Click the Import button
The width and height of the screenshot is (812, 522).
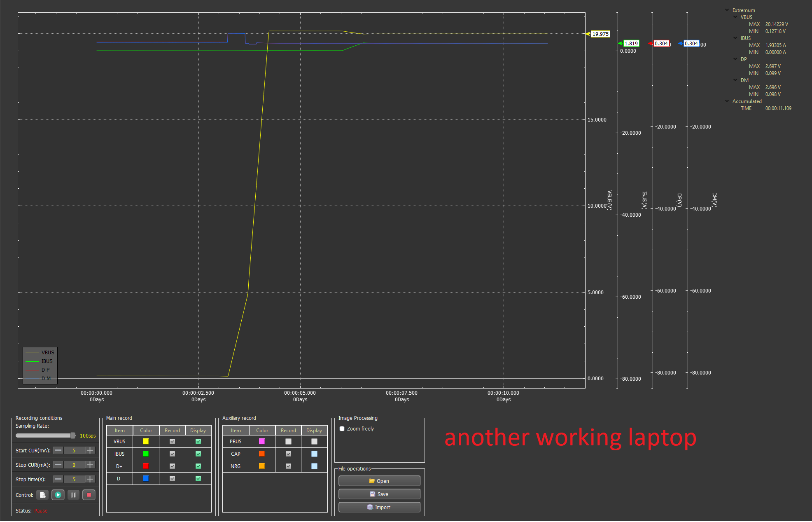[379, 508]
